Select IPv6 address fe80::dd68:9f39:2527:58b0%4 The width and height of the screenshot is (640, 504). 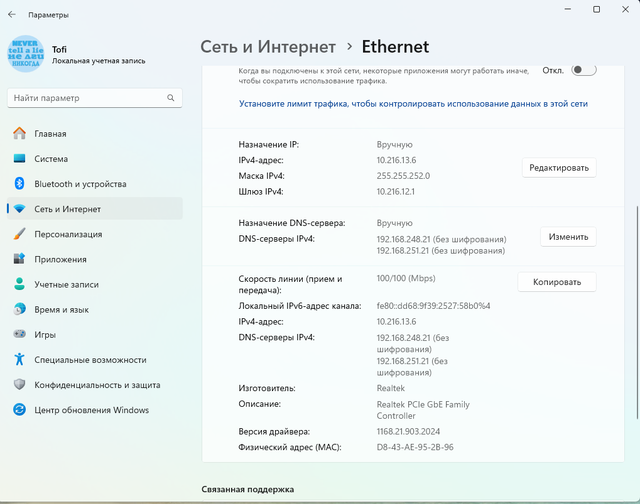coord(433,306)
